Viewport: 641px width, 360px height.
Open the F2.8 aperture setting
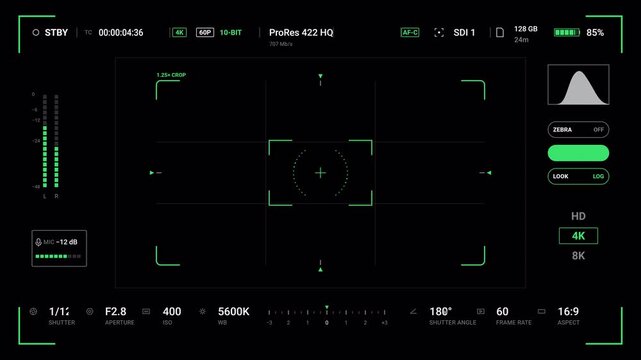119,315
